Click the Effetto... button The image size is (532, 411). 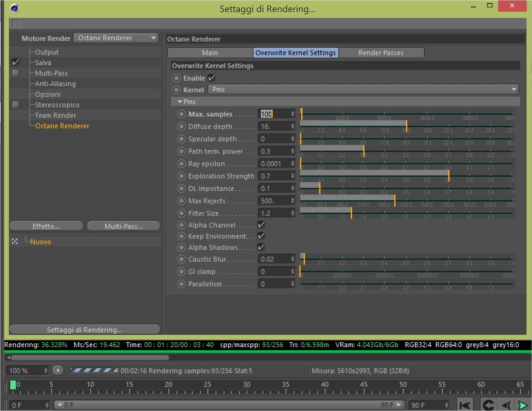pyautogui.click(x=47, y=226)
